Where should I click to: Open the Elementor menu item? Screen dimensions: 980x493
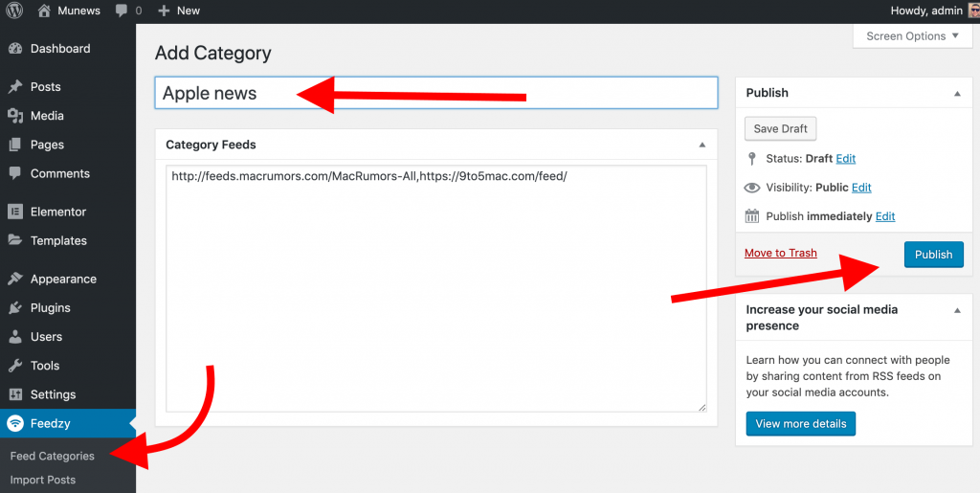click(x=57, y=212)
